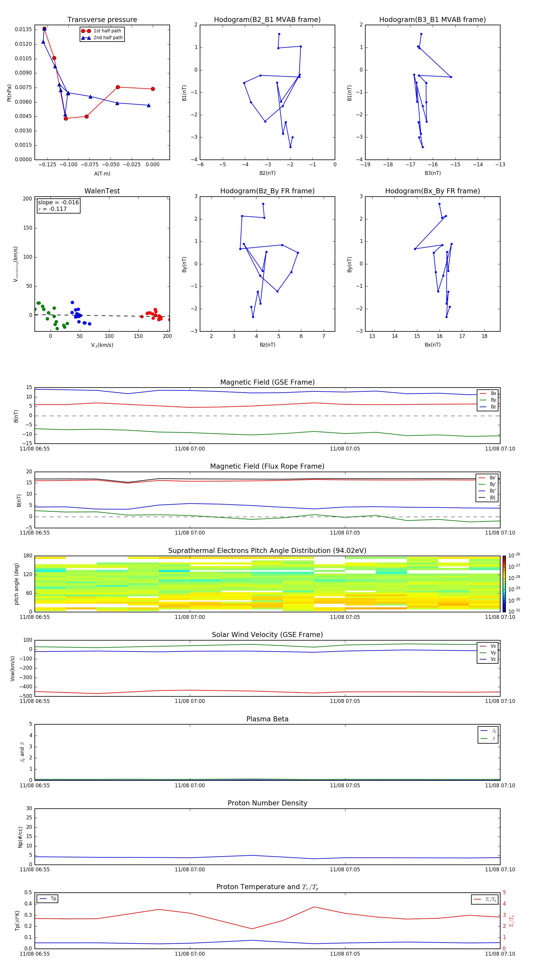
Task: Click the 'Hodogram(Bz_By FR frame)' title
Action: (x=267, y=191)
